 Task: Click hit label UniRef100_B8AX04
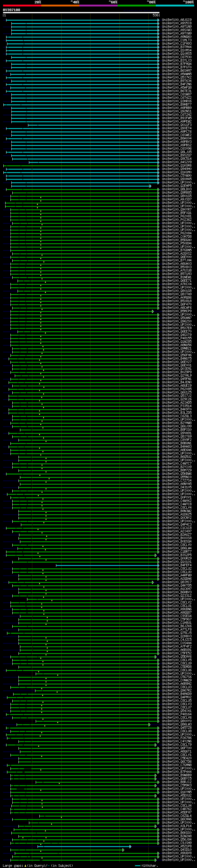[177, 138]
